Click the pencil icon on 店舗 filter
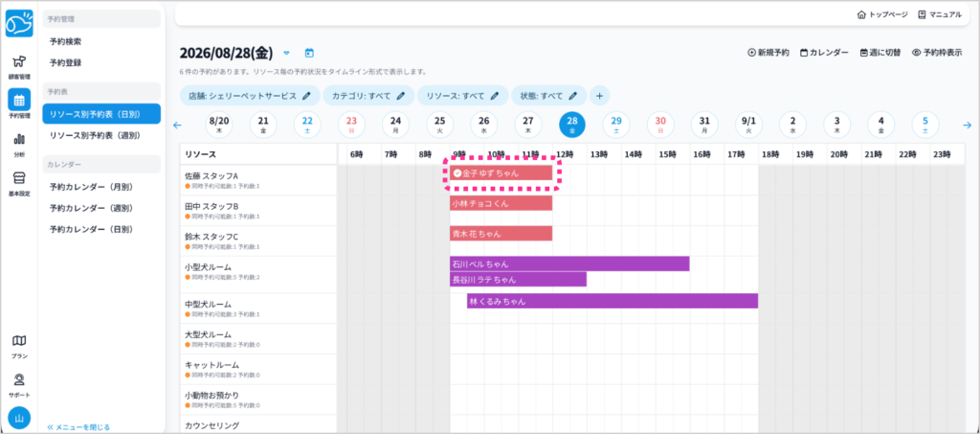Viewport: 980px width, 434px height. pyautogui.click(x=306, y=96)
